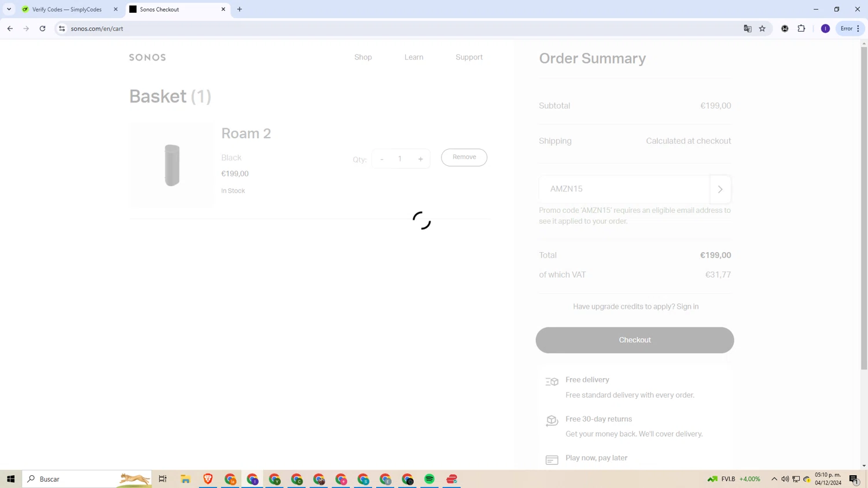The image size is (868, 488).
Task: Remove Roam 2 from the basket
Action: coord(464,157)
